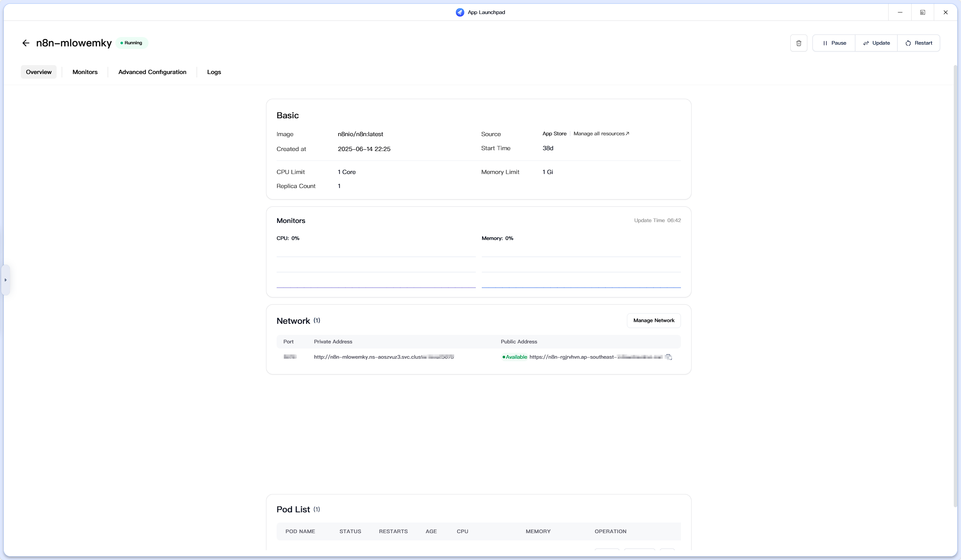Click the Update Time 06:42 text
961x560 pixels.
(657, 220)
